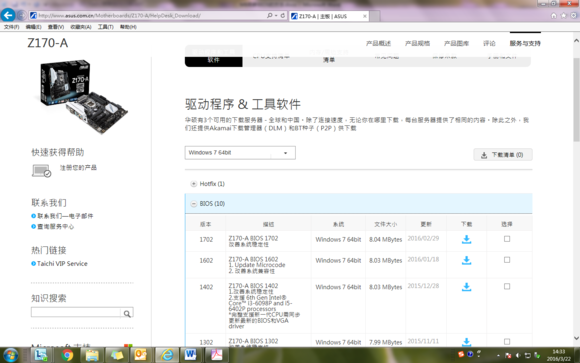The width and height of the screenshot is (580, 363).
Task: Tick the checkbox for BIOS 1302
Action: (x=507, y=341)
